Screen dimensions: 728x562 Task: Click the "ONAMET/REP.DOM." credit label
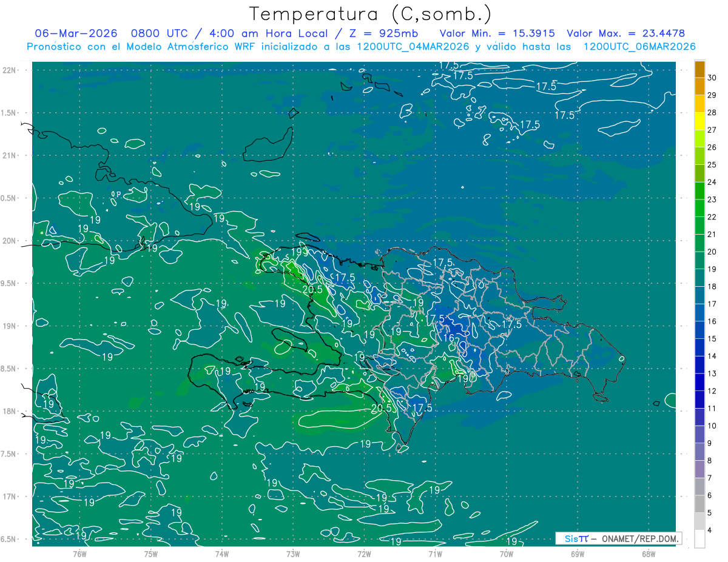click(x=641, y=538)
